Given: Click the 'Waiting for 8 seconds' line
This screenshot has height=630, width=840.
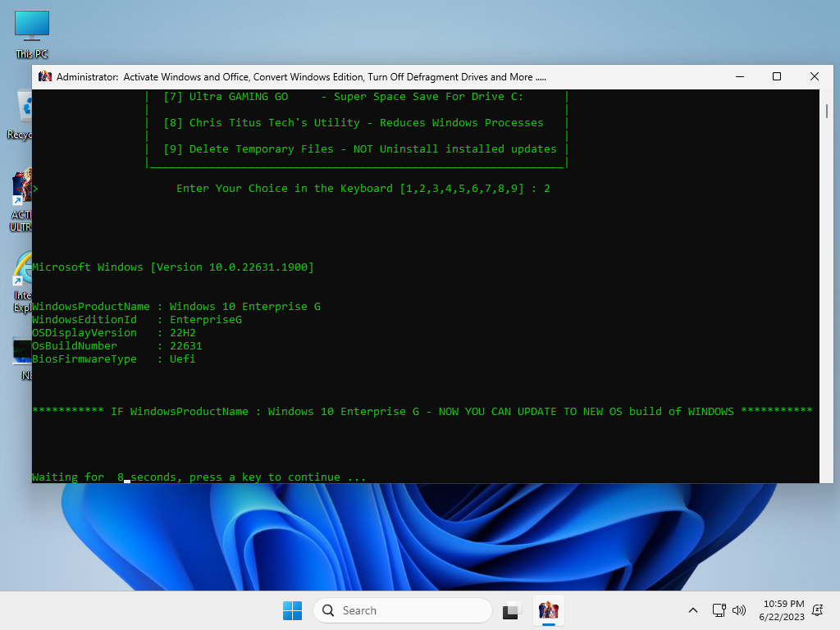Looking at the screenshot, I should [x=199, y=477].
